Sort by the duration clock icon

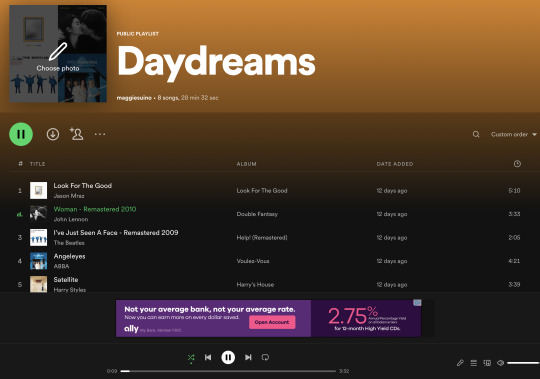(517, 164)
